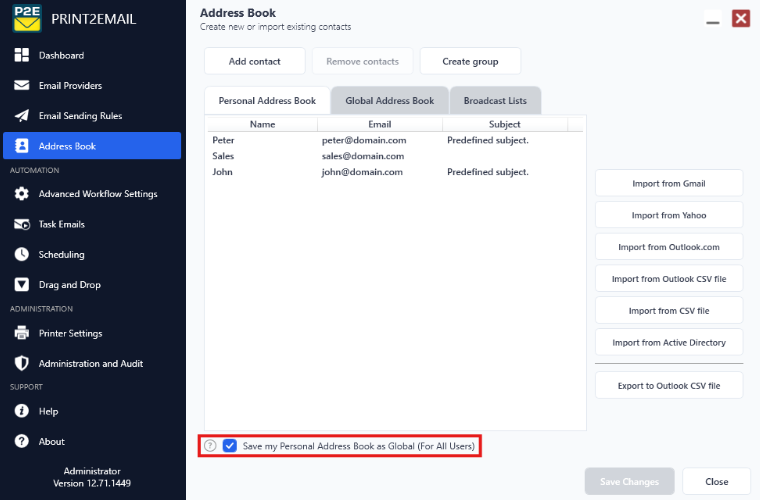The image size is (760, 500).
Task: Minimize the Address Book window
Action: pos(712,19)
